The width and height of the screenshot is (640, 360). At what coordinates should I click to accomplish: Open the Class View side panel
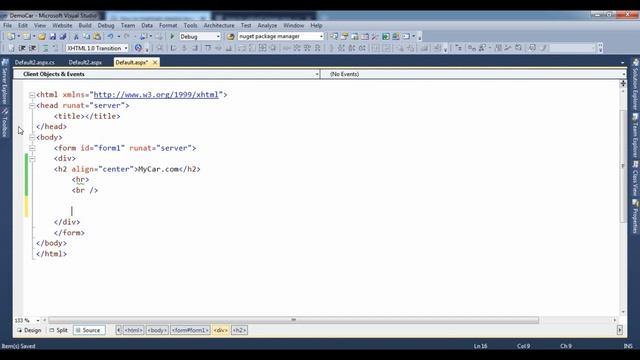click(x=635, y=179)
